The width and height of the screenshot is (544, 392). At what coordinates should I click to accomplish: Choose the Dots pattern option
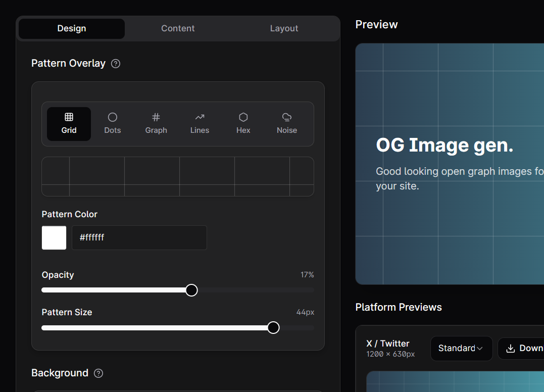(113, 124)
